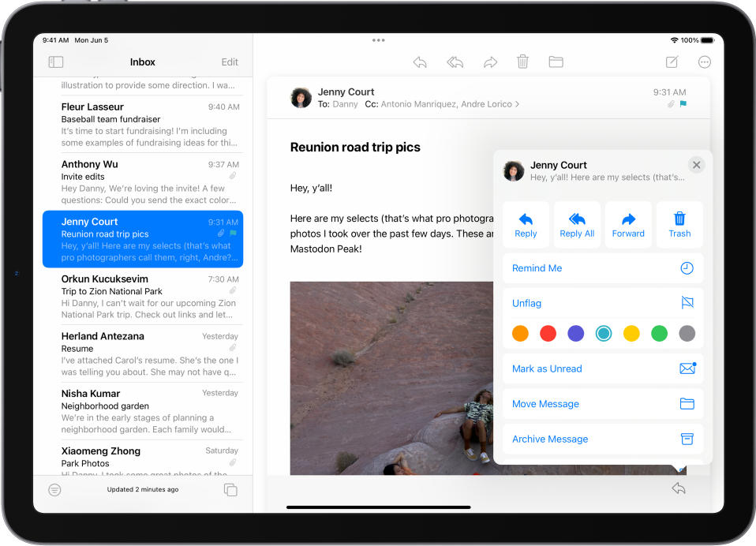Select the purple flag color
This screenshot has height=546, width=756.
tap(576, 334)
